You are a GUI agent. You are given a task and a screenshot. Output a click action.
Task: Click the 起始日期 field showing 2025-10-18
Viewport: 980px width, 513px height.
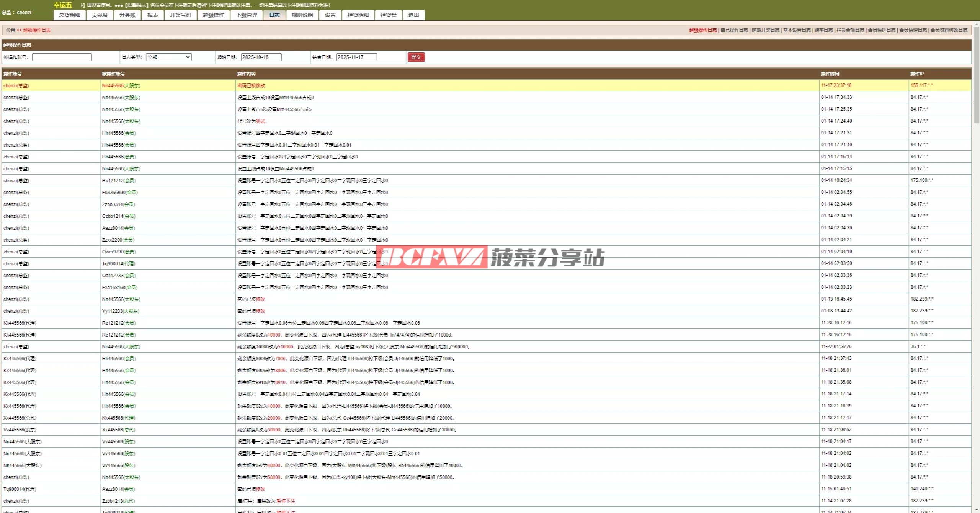point(261,57)
